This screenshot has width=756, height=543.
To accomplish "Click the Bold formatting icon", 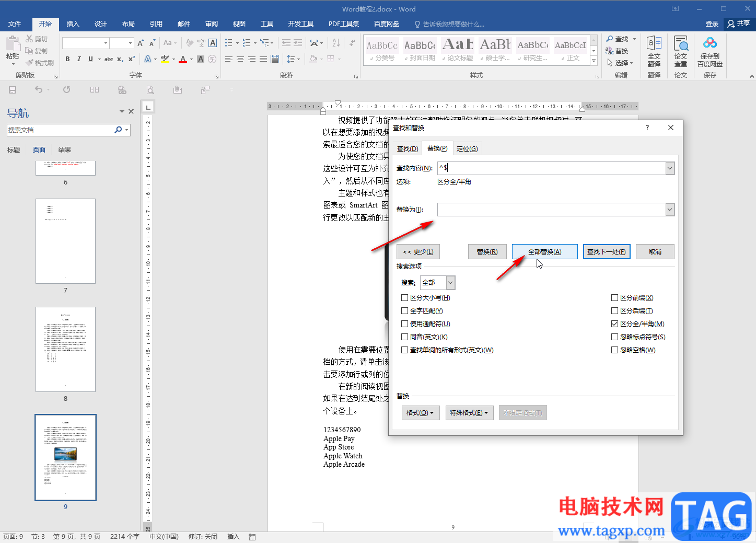I will point(67,59).
